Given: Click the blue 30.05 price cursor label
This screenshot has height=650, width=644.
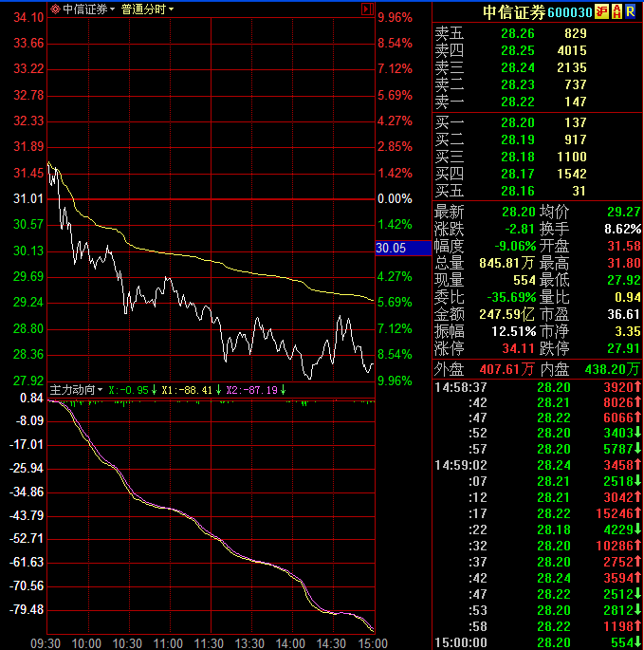Looking at the screenshot, I should pyautogui.click(x=403, y=248).
